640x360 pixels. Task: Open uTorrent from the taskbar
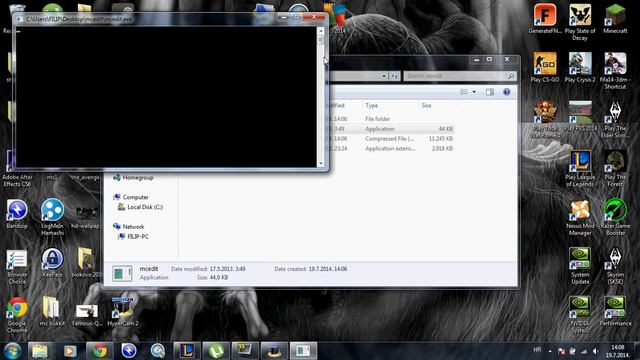(x=216, y=351)
